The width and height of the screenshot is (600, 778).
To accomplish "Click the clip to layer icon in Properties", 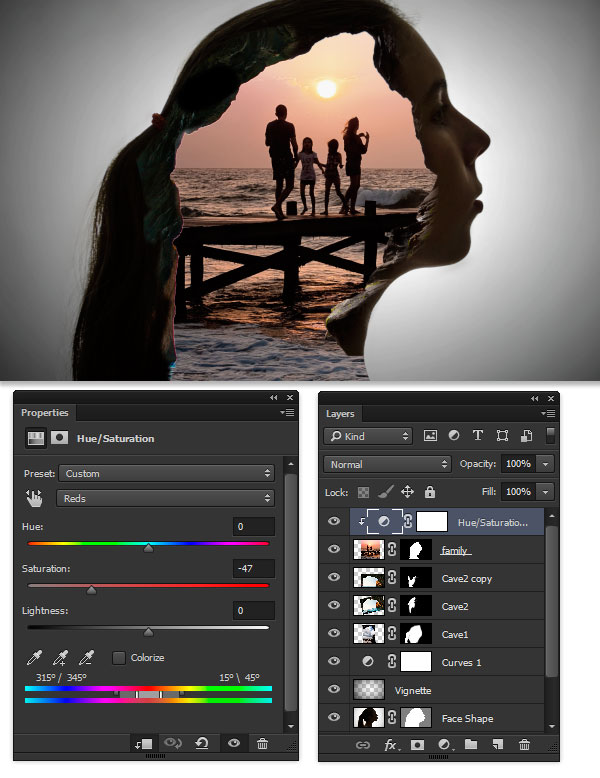I will point(144,743).
